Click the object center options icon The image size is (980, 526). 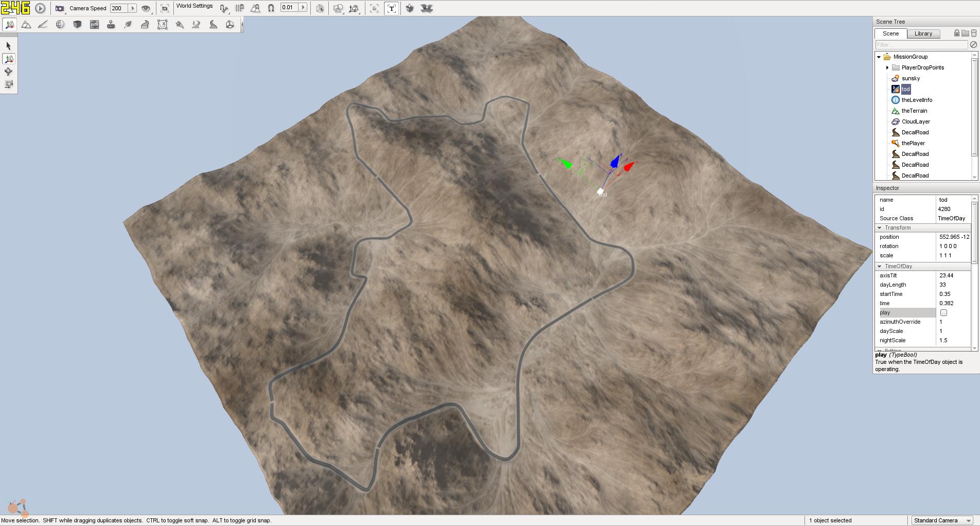(x=338, y=8)
